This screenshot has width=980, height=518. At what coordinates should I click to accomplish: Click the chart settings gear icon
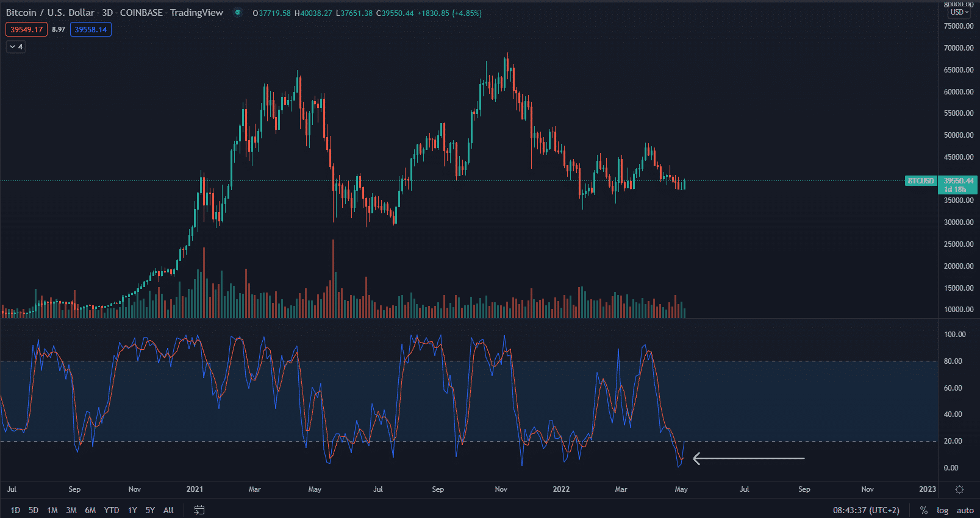tap(959, 489)
